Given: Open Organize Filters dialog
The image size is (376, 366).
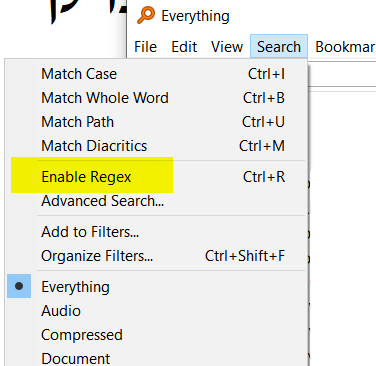Looking at the screenshot, I should (x=156, y=256).
